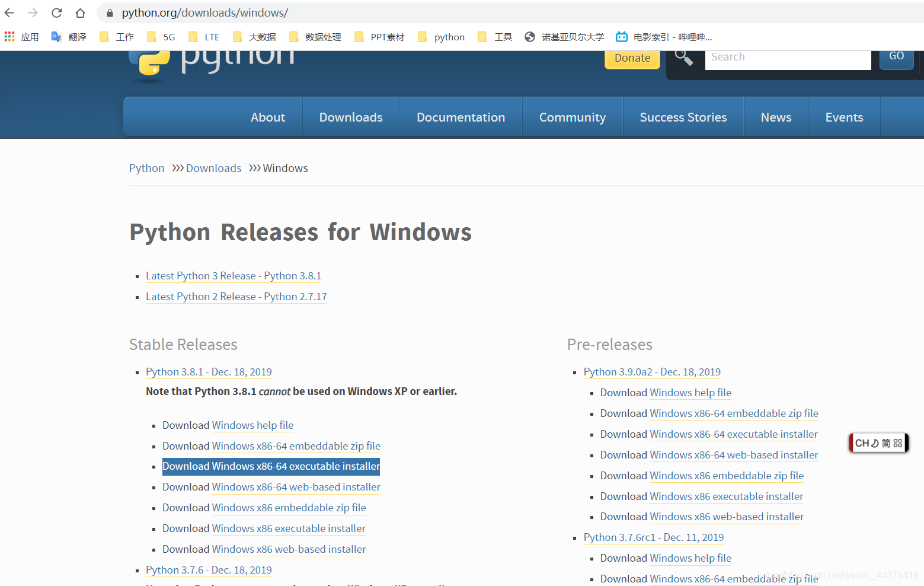Open pre-release Python 3.9.0a2 - Dec. 18, 2019

652,372
